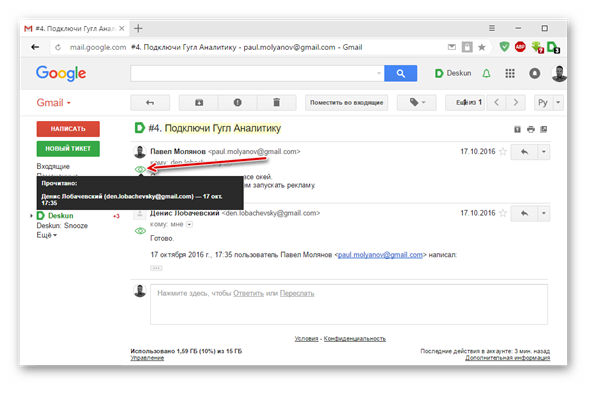Show trimmed content with ellipsis button

tap(156, 268)
